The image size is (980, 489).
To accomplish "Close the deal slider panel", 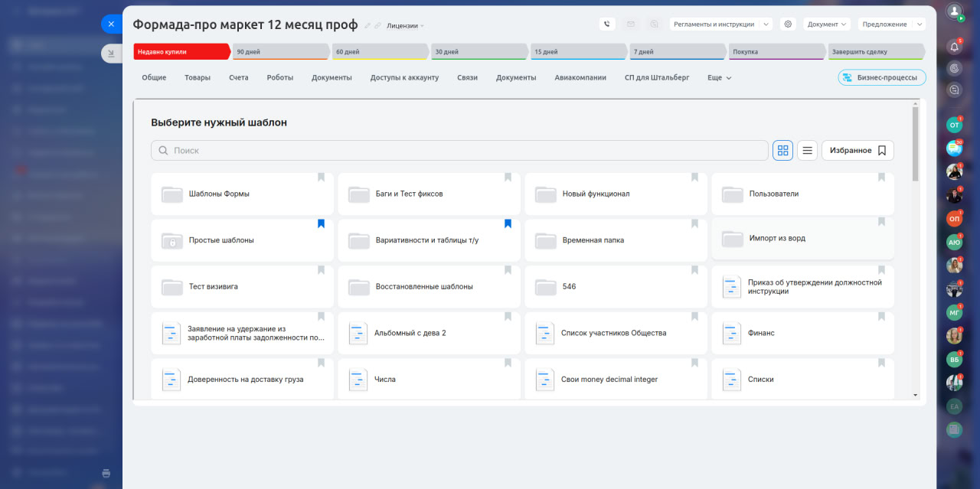I will (111, 24).
